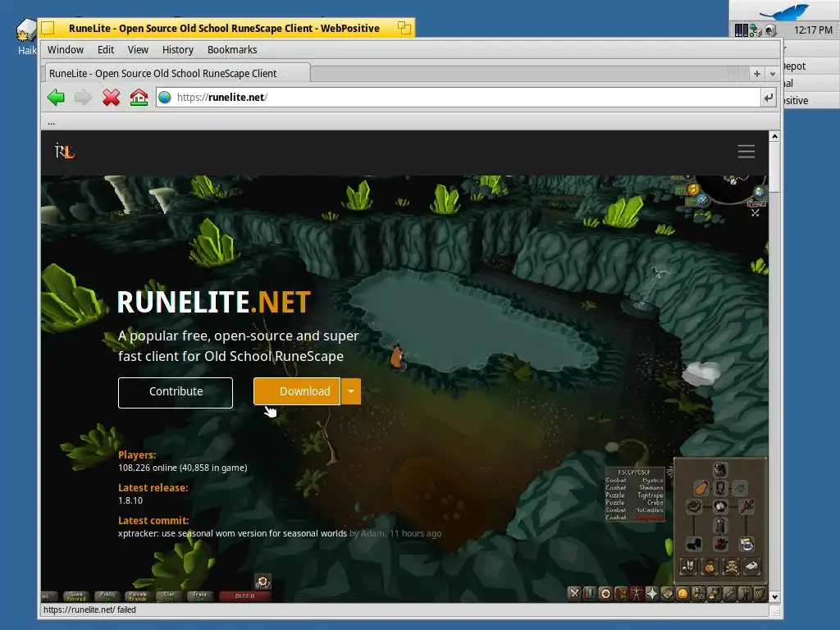Click the vertical scrollbar thumb
This screenshot has height=630, width=840.
tap(774, 167)
